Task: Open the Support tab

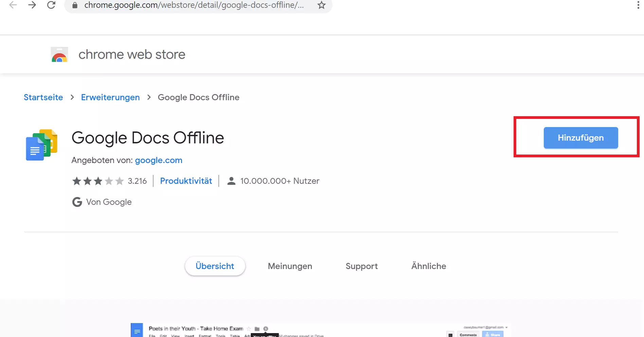Action: [x=361, y=266]
